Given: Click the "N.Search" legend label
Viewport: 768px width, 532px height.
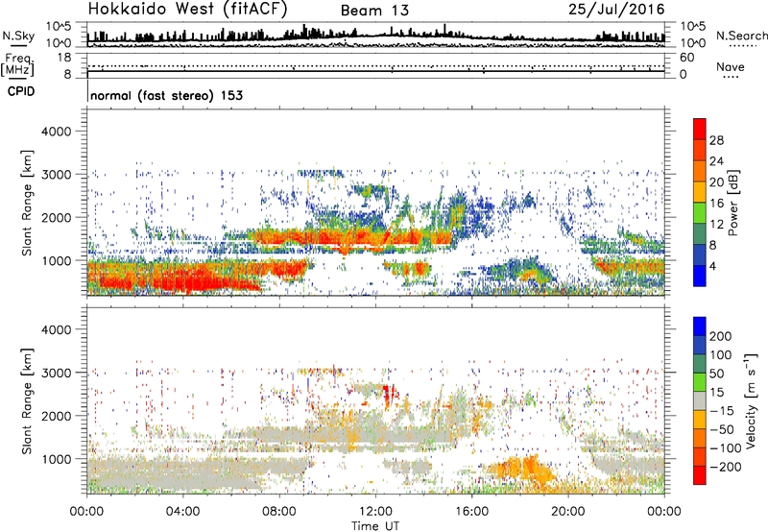Looking at the screenshot, I should (x=741, y=36).
